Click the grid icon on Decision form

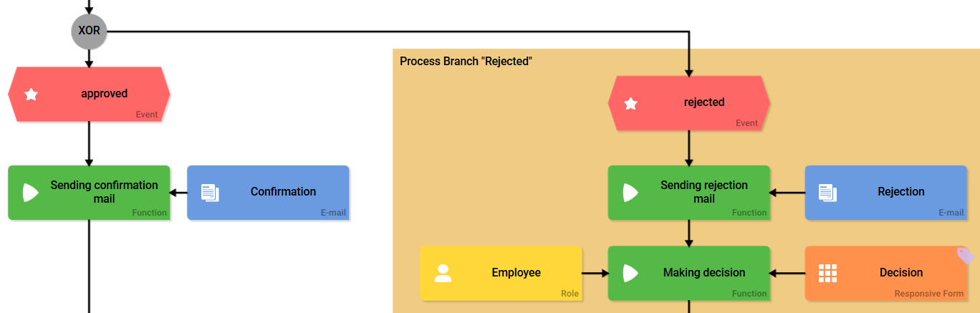point(827,273)
